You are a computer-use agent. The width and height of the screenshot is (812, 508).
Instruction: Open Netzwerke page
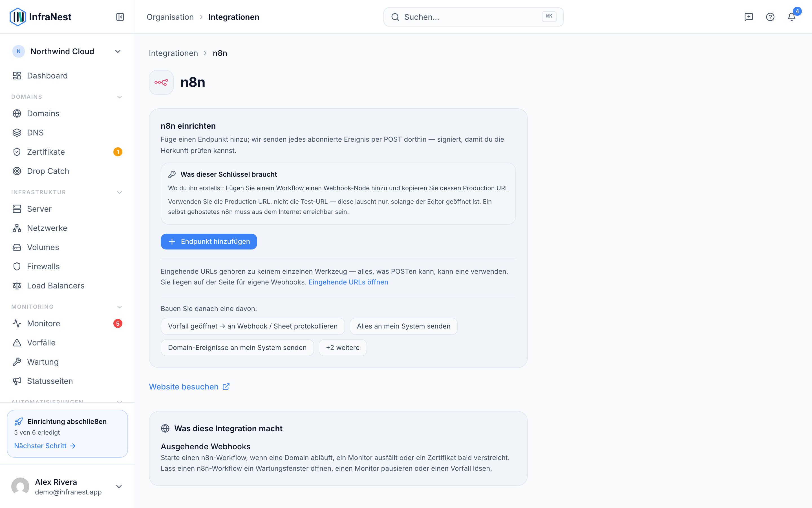click(x=67, y=228)
